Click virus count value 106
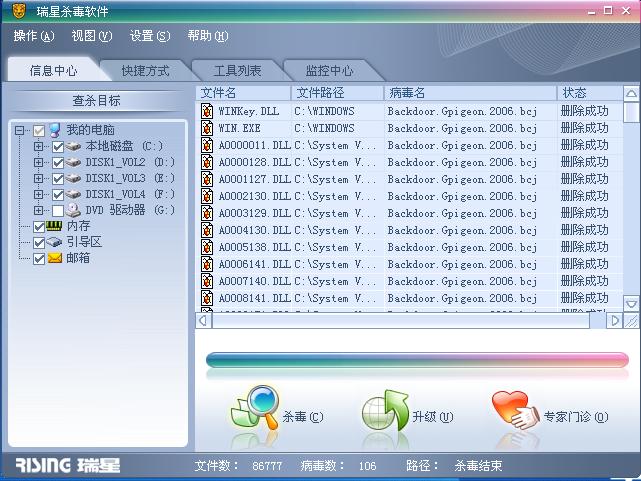The width and height of the screenshot is (641, 481). tap(367, 466)
